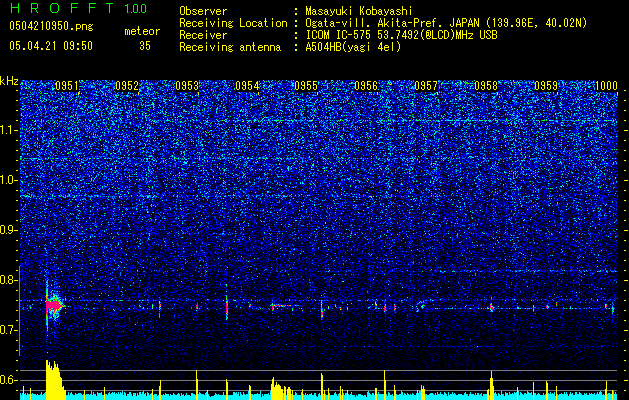Viewport: 629px width, 400px height.
Task: Click the HROFFT 1.0.0 title text
Action: point(79,8)
